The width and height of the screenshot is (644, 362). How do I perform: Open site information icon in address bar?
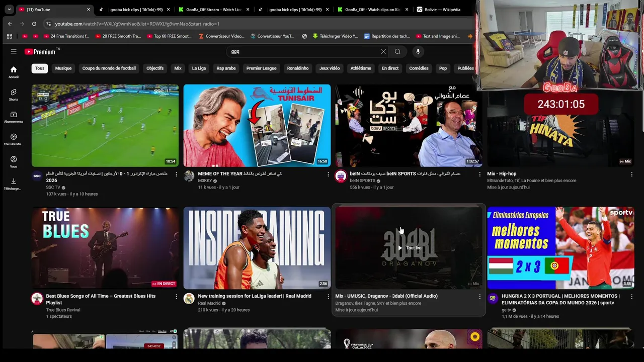click(48, 24)
